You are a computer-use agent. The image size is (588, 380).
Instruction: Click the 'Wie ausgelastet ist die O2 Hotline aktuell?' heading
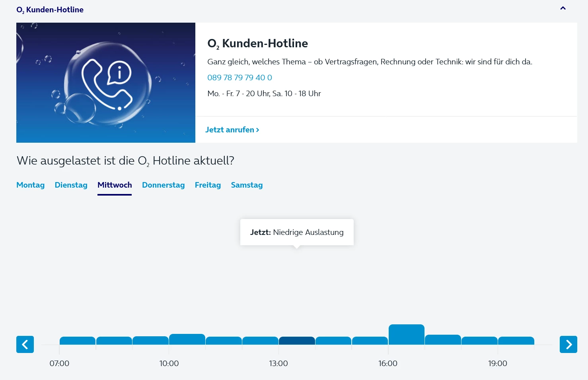pyautogui.click(x=125, y=161)
